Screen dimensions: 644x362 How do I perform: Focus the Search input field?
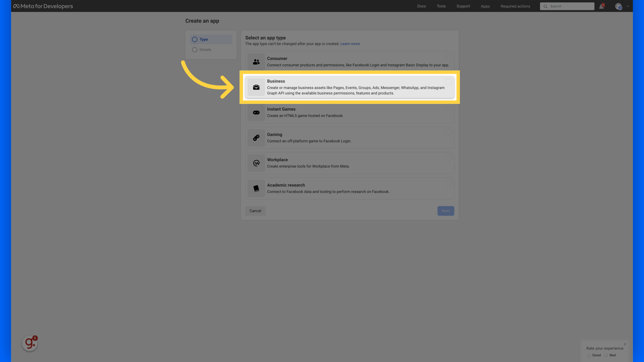click(567, 6)
